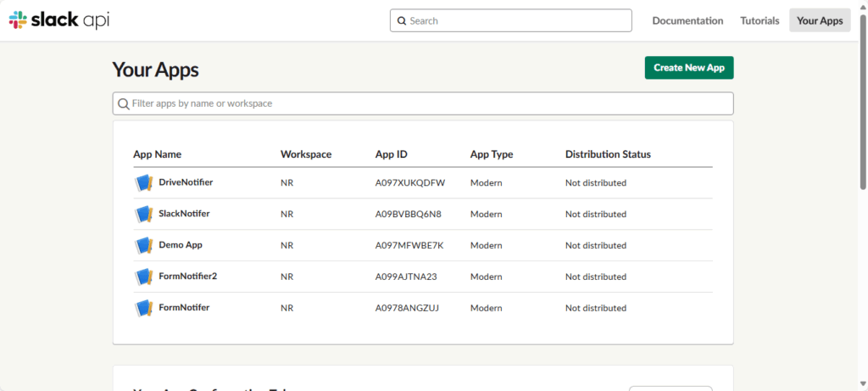The width and height of the screenshot is (868, 391).
Task: Open the Demo App link
Action: tap(181, 245)
